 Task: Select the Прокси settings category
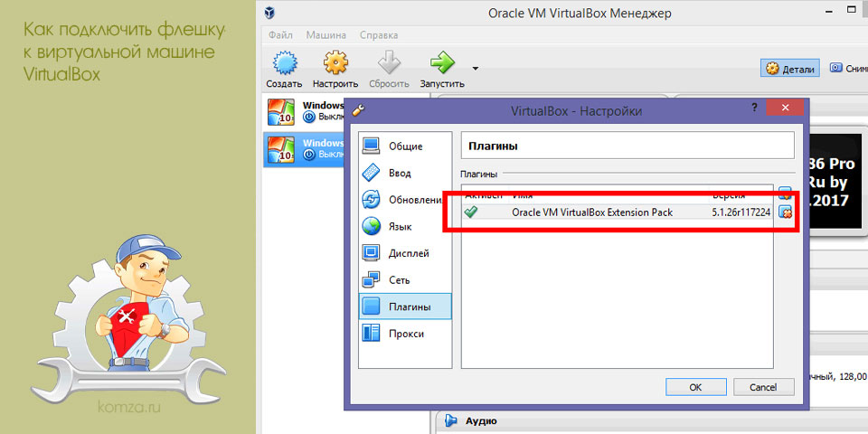405,334
